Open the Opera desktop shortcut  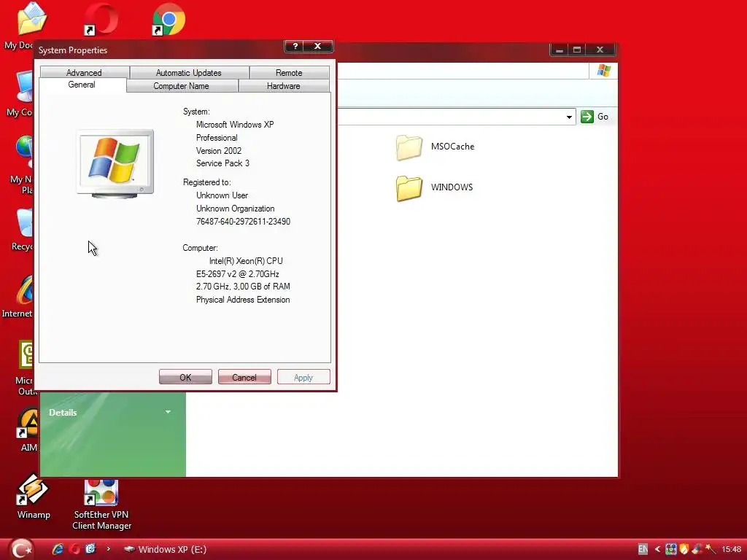click(101, 19)
